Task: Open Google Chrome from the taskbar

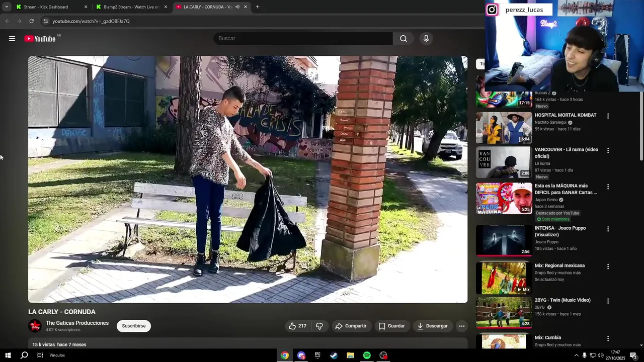Action: [285, 355]
